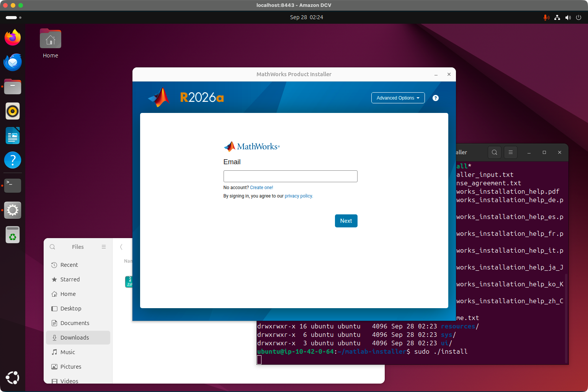Screen dimensions: 588x392
Task: Expand the Advanced Options dropdown
Action: tap(398, 98)
